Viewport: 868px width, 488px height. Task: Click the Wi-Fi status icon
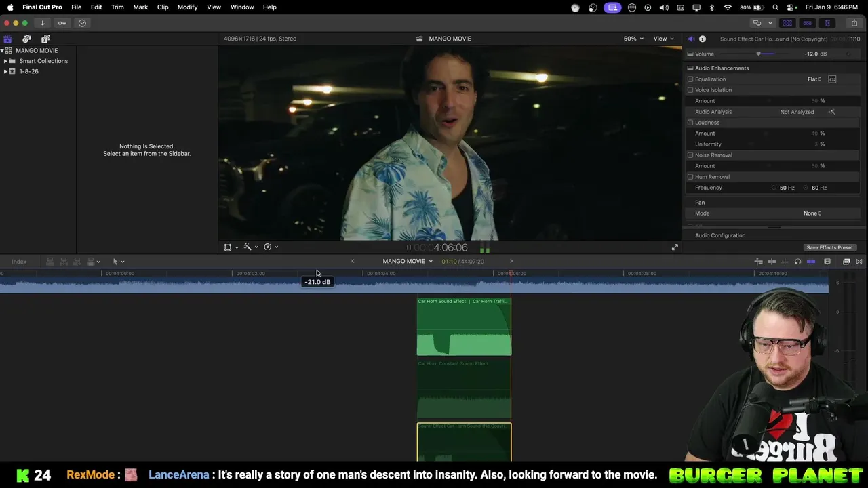coord(728,7)
